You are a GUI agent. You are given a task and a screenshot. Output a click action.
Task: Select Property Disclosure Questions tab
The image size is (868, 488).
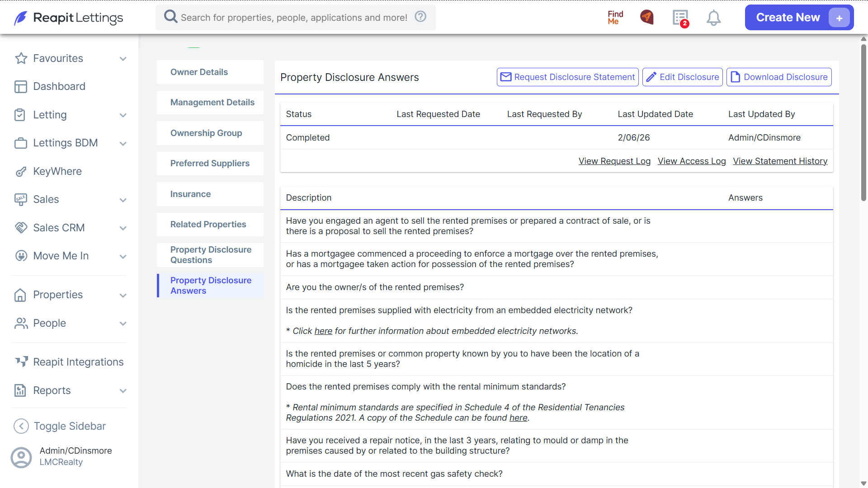(x=210, y=255)
